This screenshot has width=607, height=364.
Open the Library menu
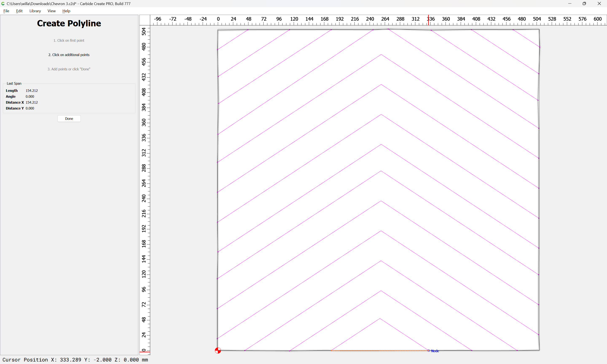(x=35, y=11)
